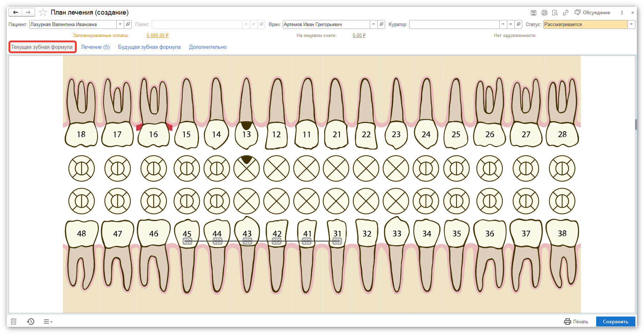
Task: Copy link with the chain icon
Action: coord(565,13)
